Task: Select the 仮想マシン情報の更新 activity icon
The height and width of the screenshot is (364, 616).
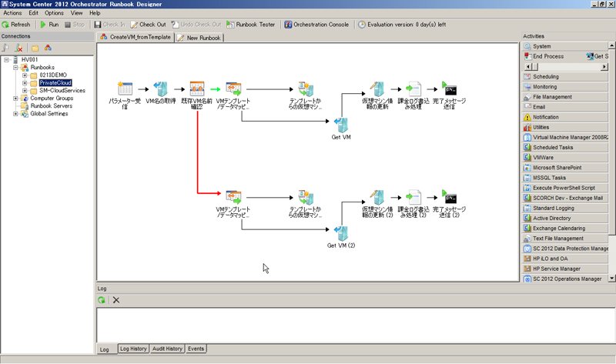Action: 377,88
